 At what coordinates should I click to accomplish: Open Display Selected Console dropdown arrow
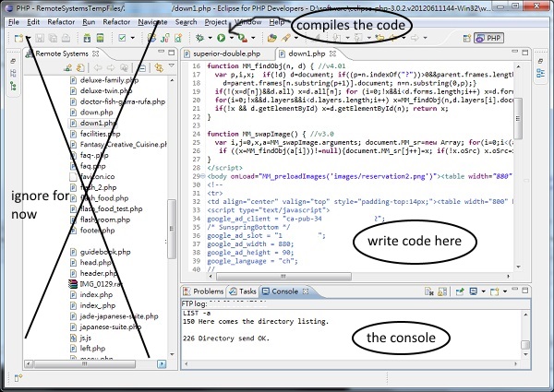[483, 291]
